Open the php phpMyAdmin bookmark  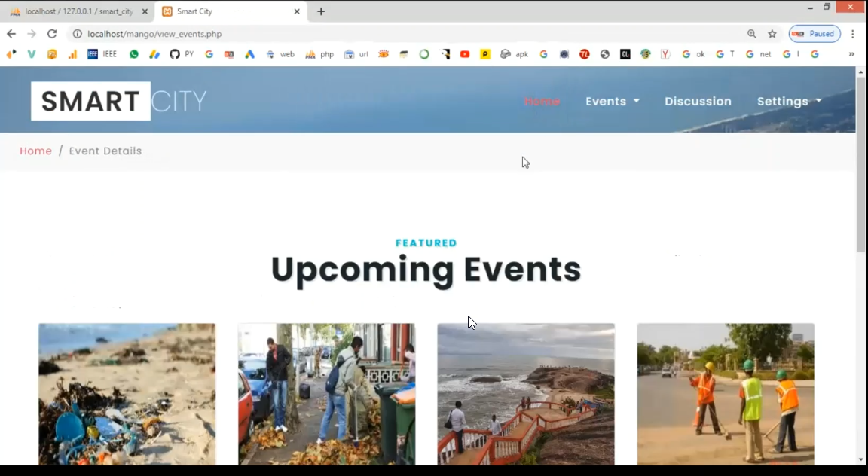(x=319, y=54)
